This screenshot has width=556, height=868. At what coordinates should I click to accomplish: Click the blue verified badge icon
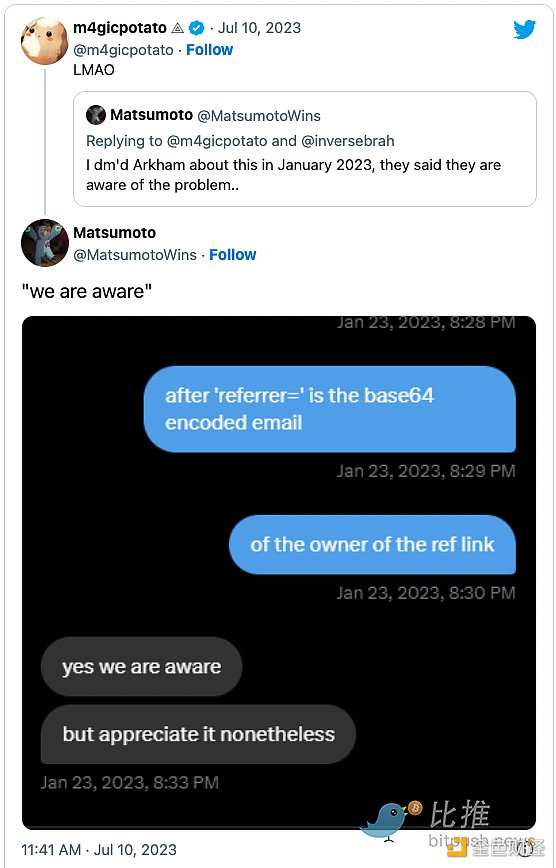point(196,28)
